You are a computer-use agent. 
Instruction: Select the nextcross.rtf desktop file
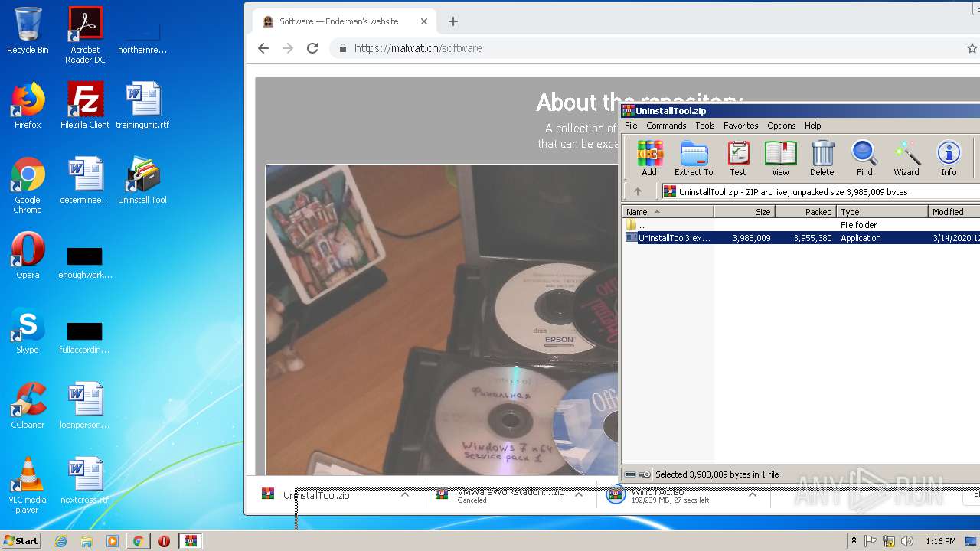click(85, 481)
